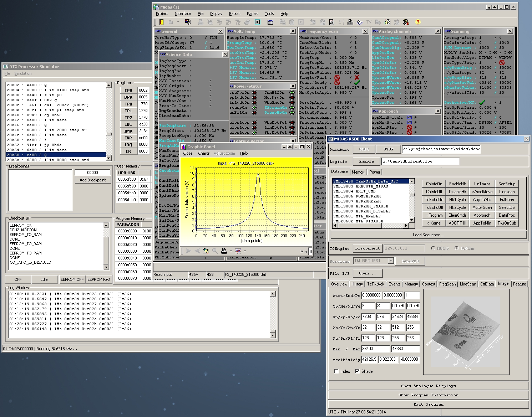Image resolution: width=532 pixels, height=417 pixels.
Task: Click the Logfile Enable button
Action: [366, 161]
